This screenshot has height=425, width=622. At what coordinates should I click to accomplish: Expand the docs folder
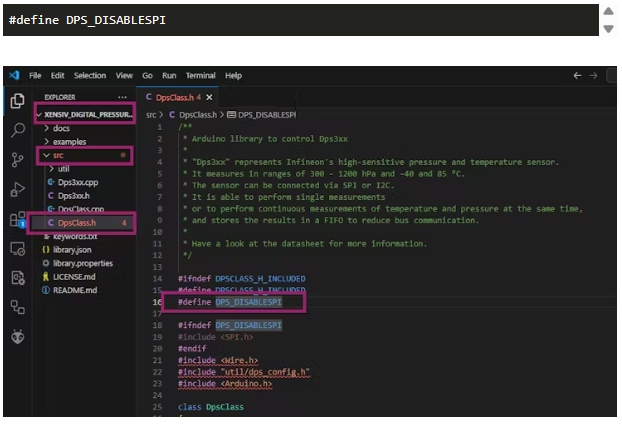pyautogui.click(x=61, y=128)
